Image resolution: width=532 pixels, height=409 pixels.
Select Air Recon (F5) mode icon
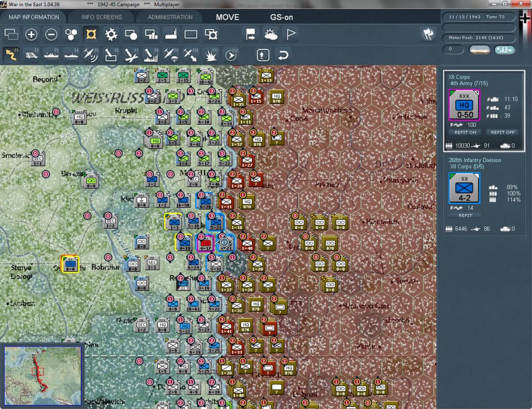91,55
